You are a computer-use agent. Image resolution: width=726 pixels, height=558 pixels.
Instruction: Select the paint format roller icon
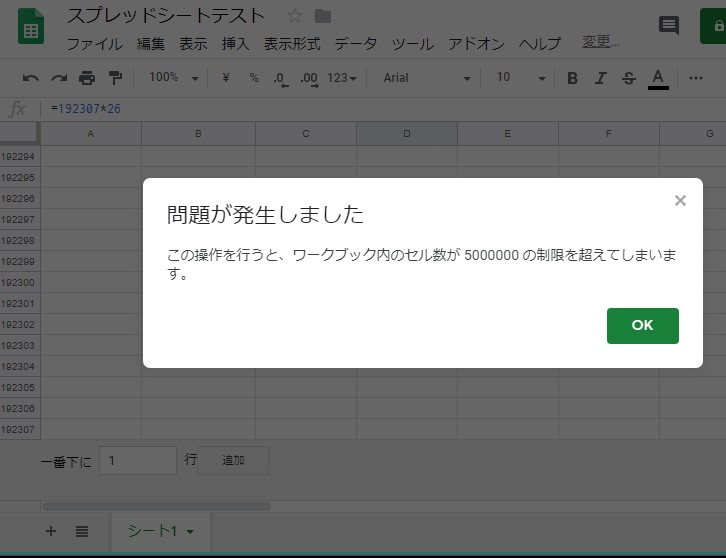pos(115,78)
